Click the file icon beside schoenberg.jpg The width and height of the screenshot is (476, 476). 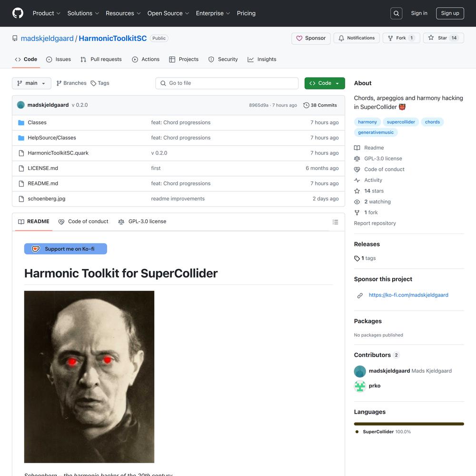point(21,199)
